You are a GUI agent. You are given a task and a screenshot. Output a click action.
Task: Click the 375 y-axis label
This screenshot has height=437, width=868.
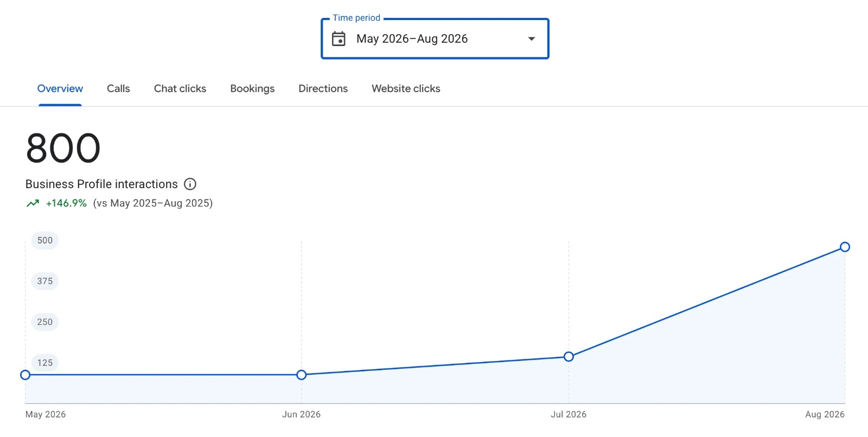pos(45,281)
